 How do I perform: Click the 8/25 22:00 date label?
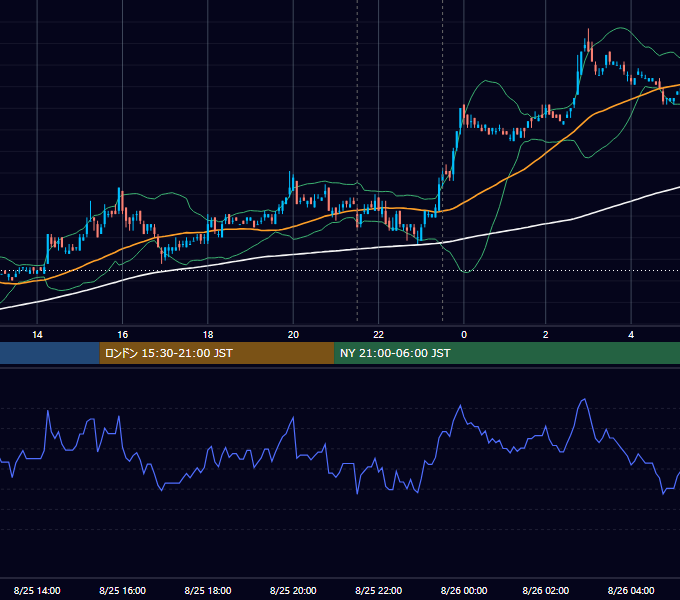coord(379,590)
